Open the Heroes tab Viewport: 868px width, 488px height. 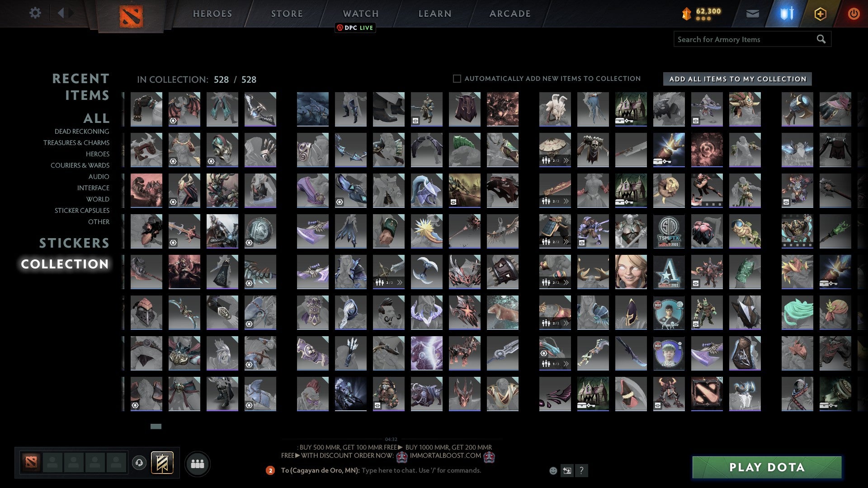tap(212, 14)
